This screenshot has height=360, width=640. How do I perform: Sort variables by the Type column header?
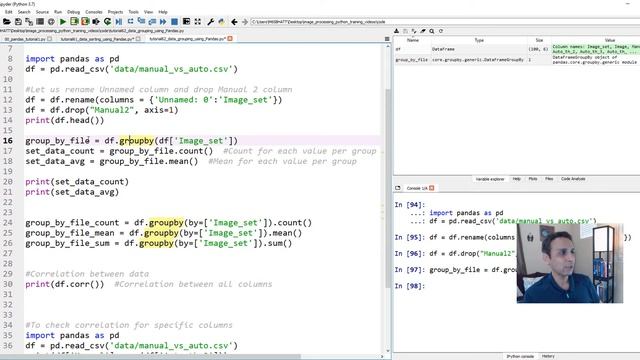[479, 40]
